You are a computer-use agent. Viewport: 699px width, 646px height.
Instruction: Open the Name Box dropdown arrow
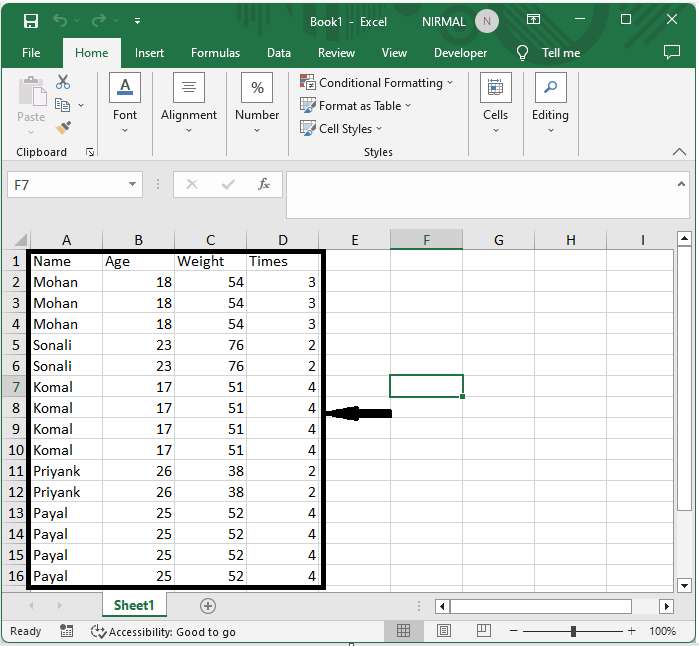[x=132, y=184]
